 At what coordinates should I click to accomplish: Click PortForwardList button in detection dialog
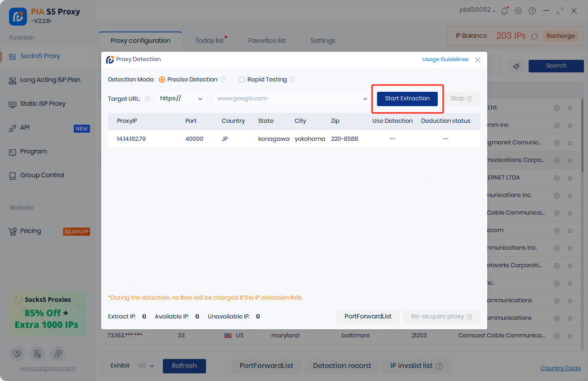click(368, 317)
